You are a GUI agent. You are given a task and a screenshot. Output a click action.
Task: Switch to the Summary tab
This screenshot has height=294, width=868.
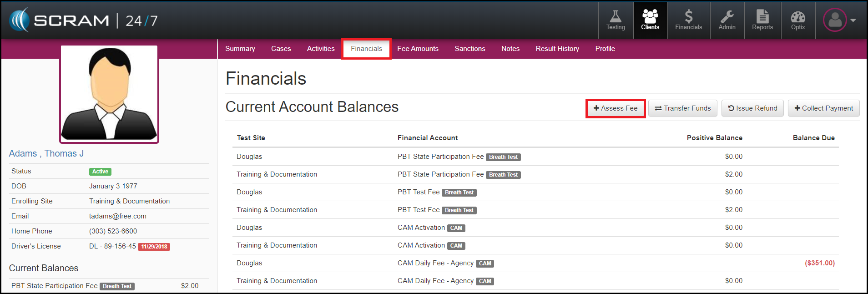tap(240, 49)
